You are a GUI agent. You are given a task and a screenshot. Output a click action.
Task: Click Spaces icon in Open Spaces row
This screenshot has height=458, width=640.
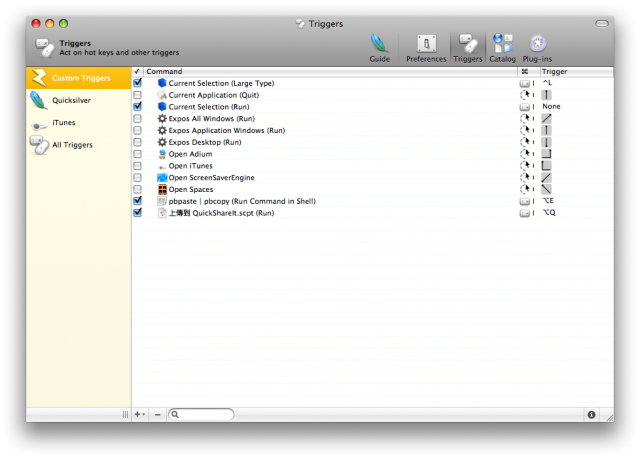[162, 189]
